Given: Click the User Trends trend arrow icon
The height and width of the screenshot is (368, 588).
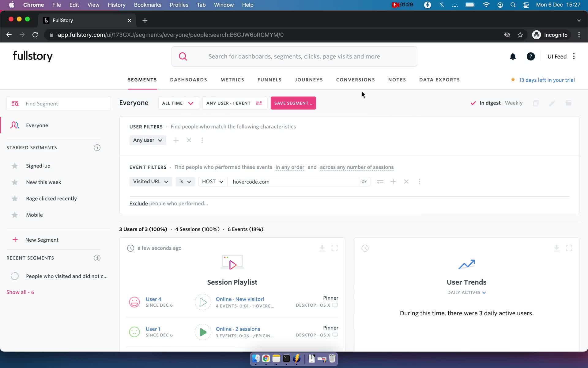Looking at the screenshot, I should (x=466, y=264).
